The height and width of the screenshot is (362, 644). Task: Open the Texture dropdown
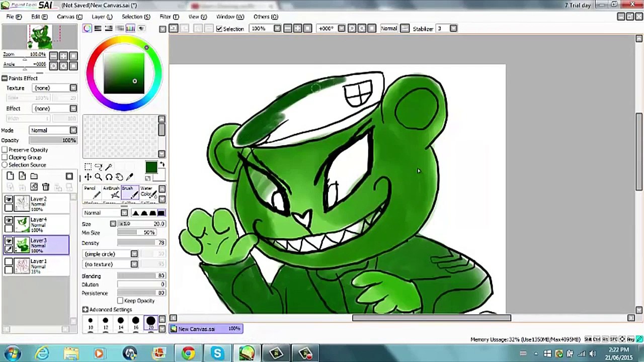pyautogui.click(x=73, y=88)
